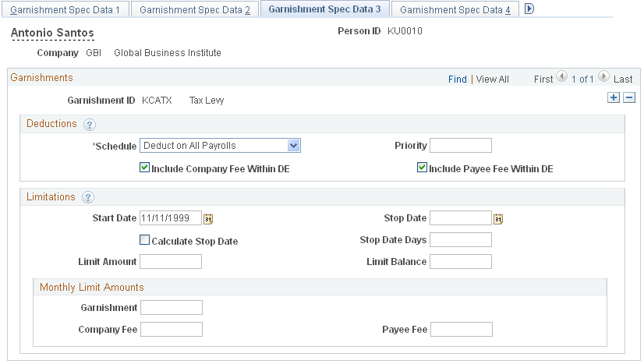This screenshot has width=644, height=364.
Task: Click Global Business Institute company name
Action: [x=168, y=53]
